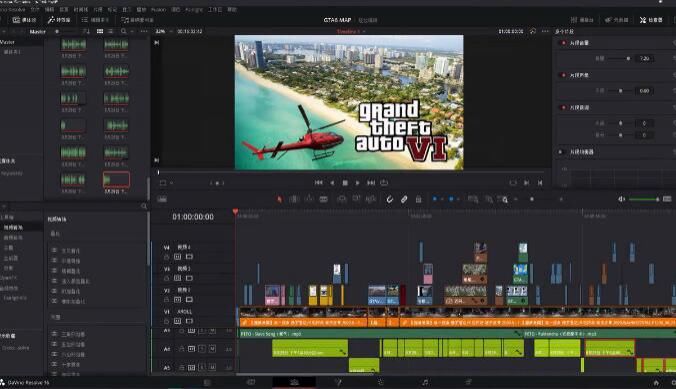This screenshot has height=389, width=676.
Task: Open the Fairlight menu in menu bar
Action: [194, 9]
